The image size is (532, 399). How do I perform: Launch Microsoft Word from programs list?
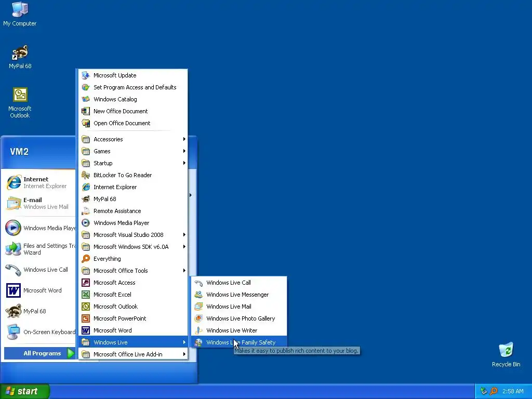pos(133,330)
